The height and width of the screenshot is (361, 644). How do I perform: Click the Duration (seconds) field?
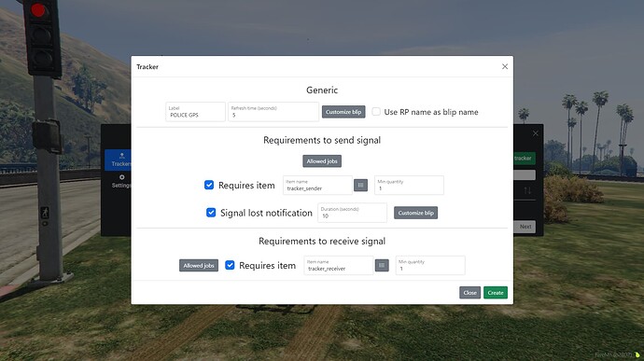[x=353, y=213]
